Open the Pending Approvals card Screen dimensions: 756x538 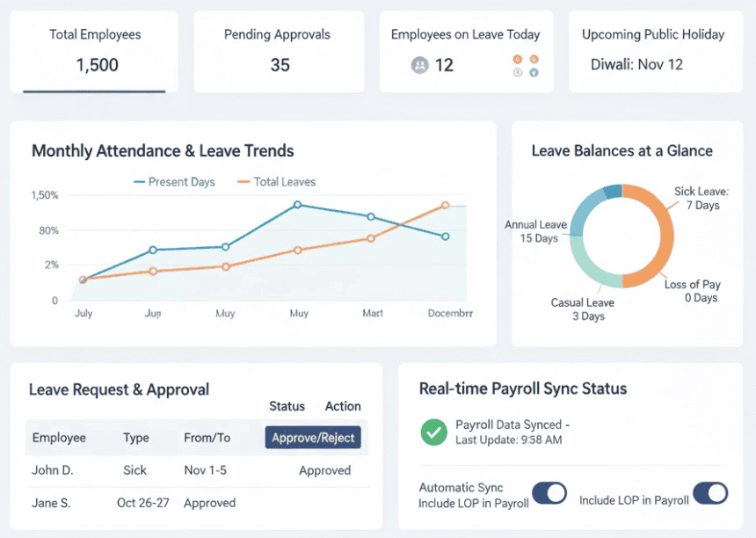click(x=278, y=51)
